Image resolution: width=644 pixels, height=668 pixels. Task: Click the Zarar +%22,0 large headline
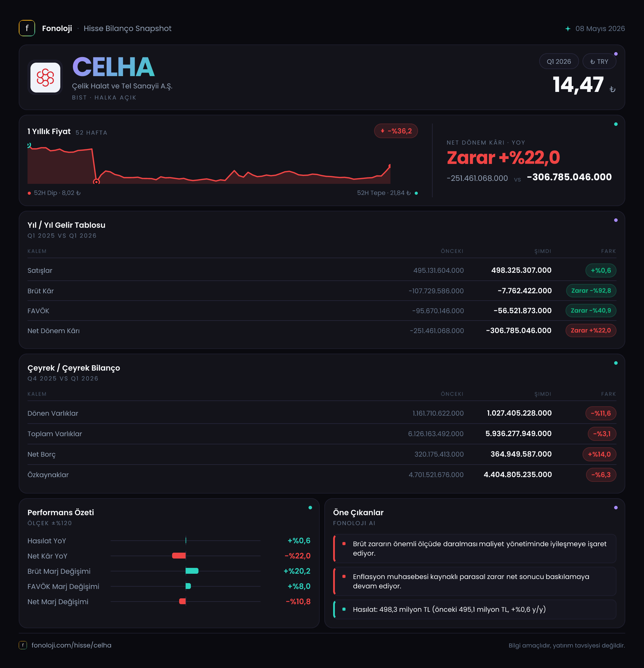(503, 158)
